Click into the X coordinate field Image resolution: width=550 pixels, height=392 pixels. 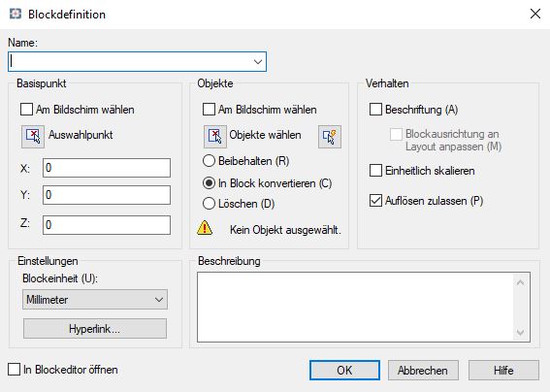(107, 168)
